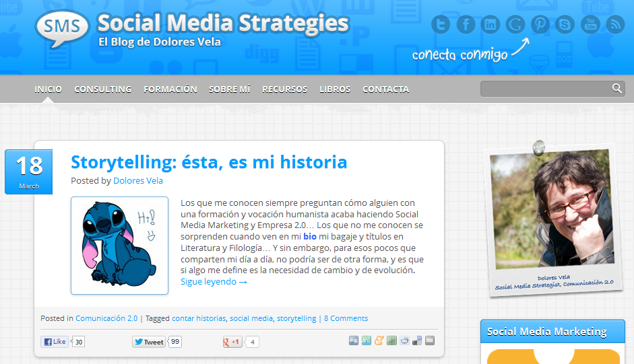Click the '18 March' date badge
634x364 pixels.
(29, 172)
